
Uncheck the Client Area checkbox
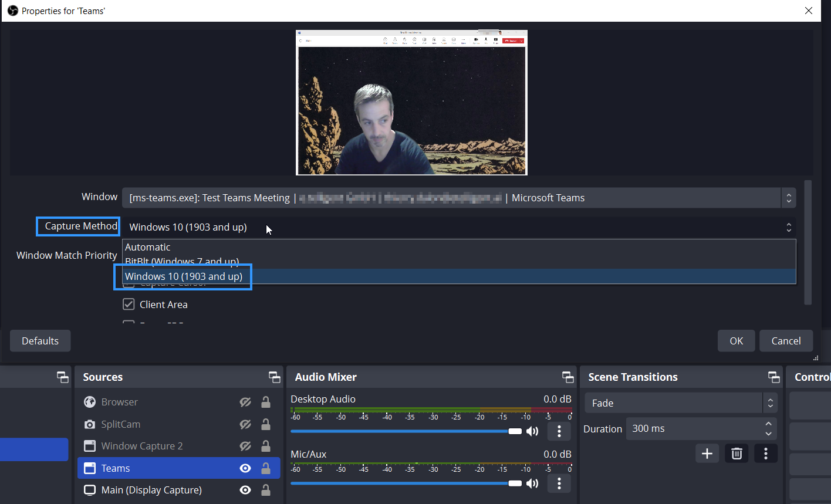coord(129,305)
